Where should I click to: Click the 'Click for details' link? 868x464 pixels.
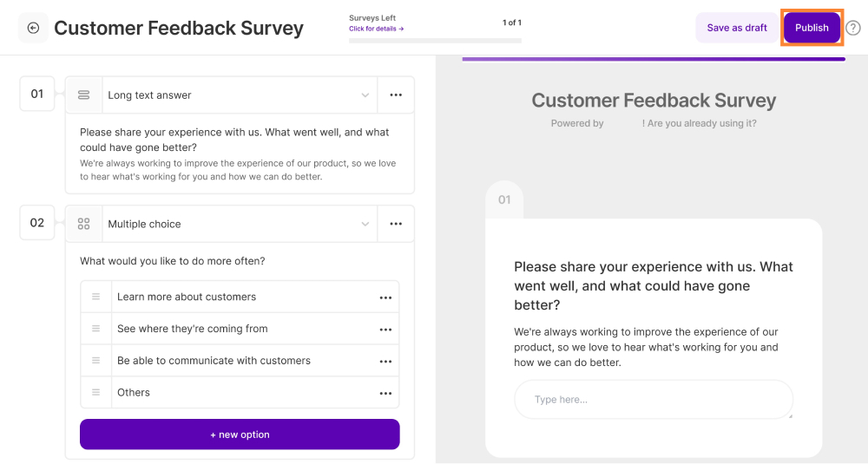click(x=376, y=29)
